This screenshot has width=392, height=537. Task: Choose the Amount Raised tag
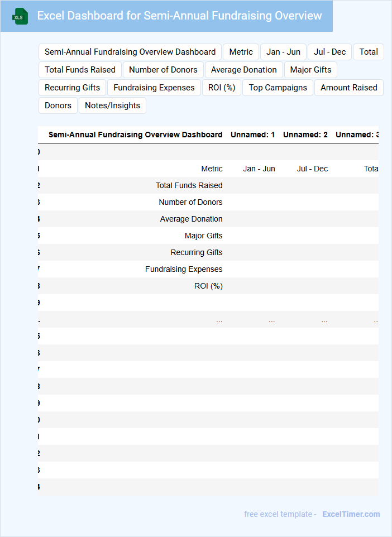coord(348,88)
